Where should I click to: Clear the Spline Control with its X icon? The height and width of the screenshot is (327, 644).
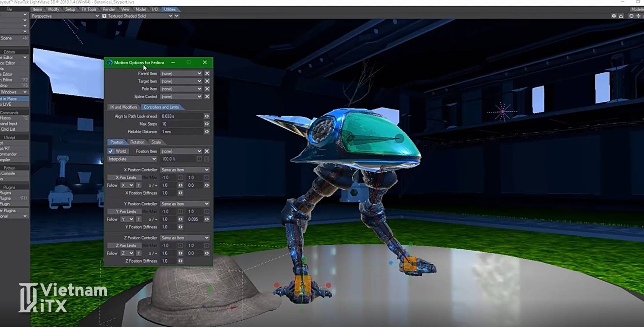207,97
